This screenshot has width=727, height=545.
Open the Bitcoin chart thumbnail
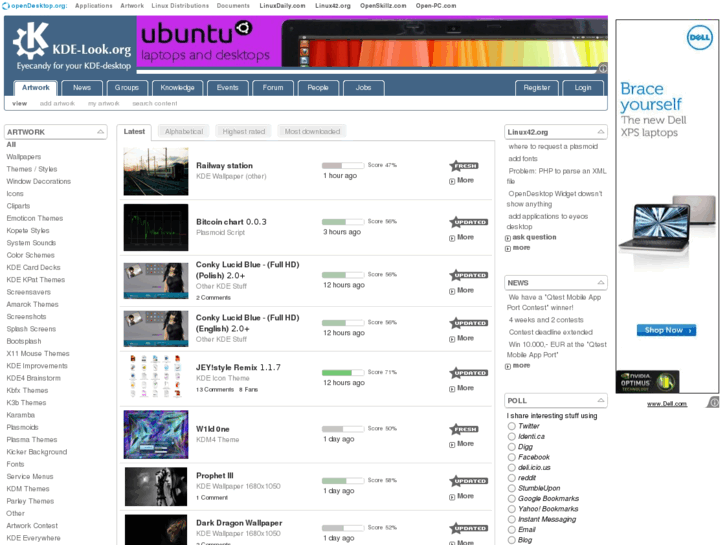pyautogui.click(x=156, y=228)
